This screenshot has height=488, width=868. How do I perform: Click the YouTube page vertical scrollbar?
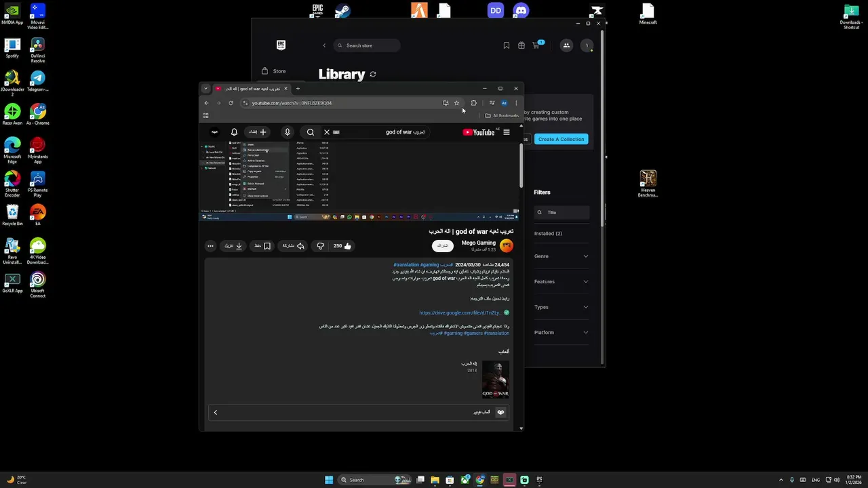pos(521,166)
